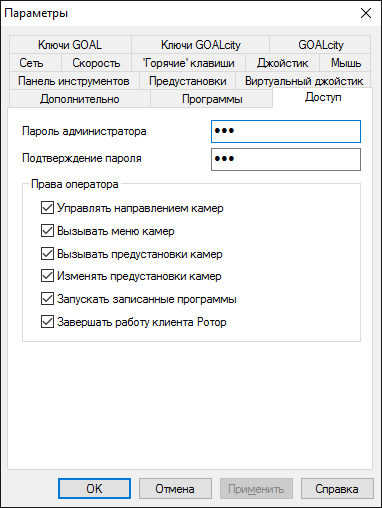Select the GOALcity tab

[320, 45]
